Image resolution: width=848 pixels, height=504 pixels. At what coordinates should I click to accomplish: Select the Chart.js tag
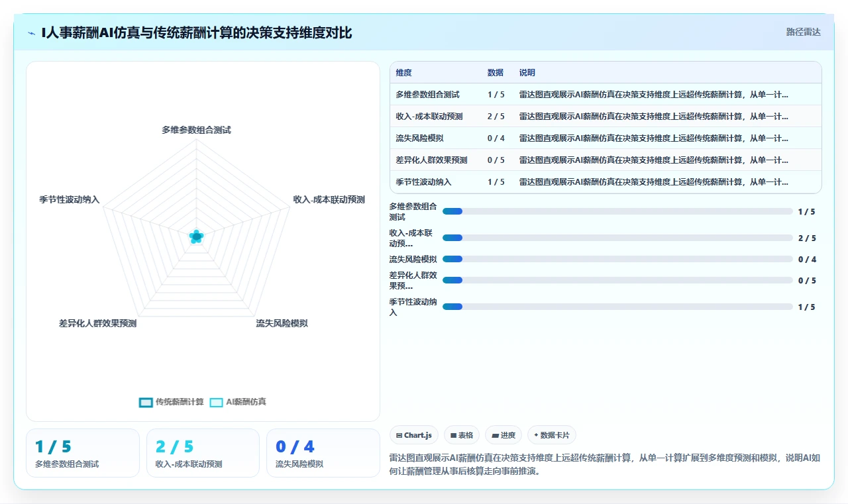[414, 435]
